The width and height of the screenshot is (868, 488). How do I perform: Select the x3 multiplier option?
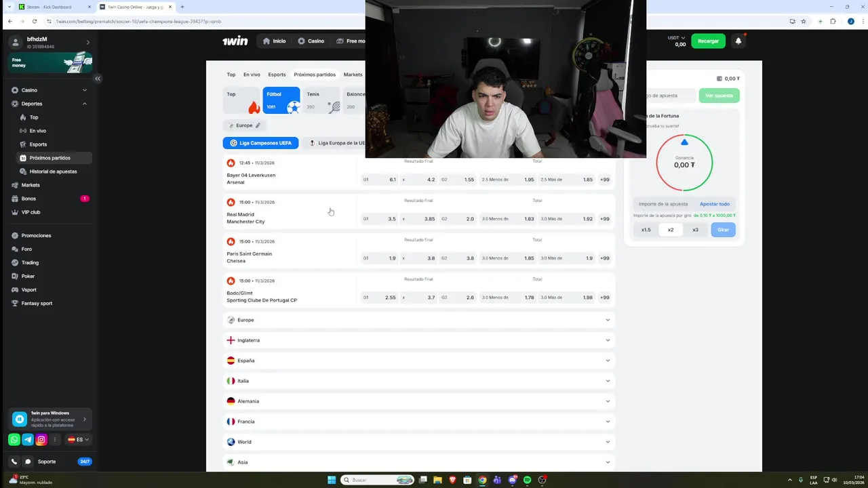695,230
